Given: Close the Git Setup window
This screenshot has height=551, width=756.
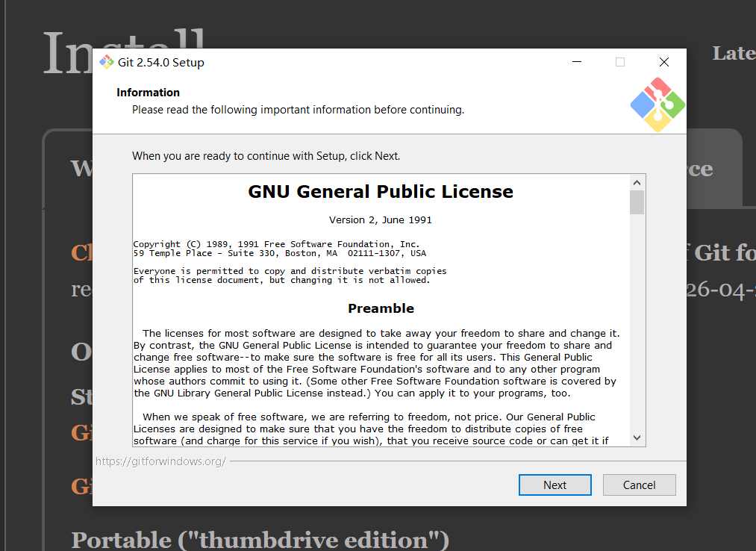Looking at the screenshot, I should click(x=664, y=62).
